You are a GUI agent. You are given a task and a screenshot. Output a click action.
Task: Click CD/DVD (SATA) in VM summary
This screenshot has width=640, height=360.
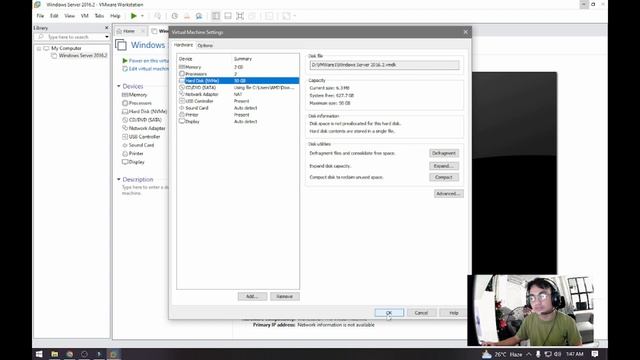point(142,120)
